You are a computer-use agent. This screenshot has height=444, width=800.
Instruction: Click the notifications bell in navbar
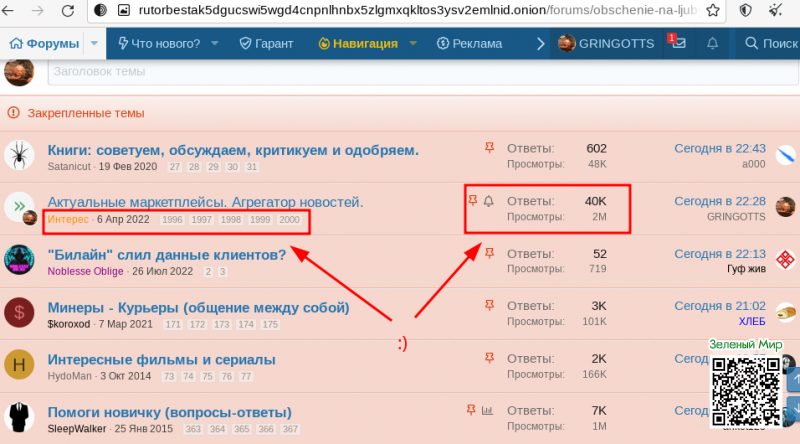click(712, 43)
